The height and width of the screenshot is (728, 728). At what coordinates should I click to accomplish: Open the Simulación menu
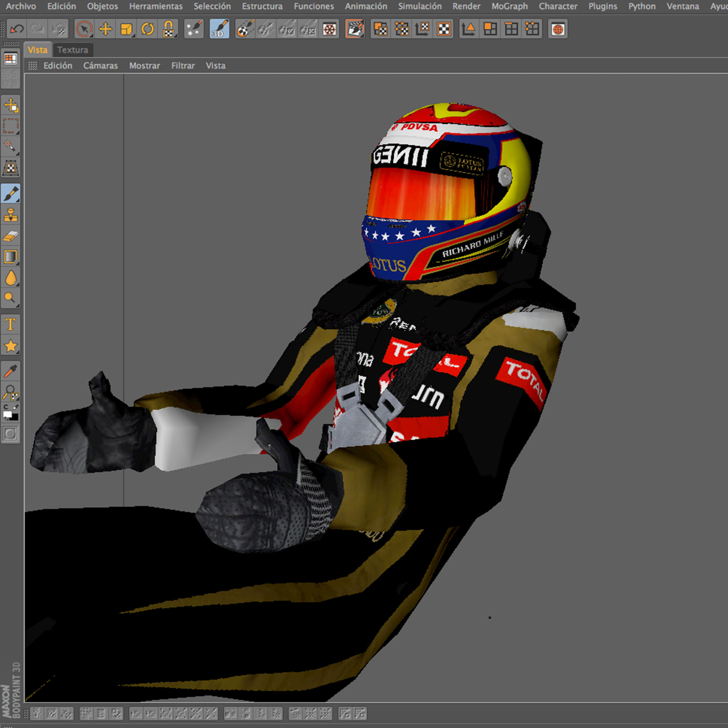click(x=420, y=6)
